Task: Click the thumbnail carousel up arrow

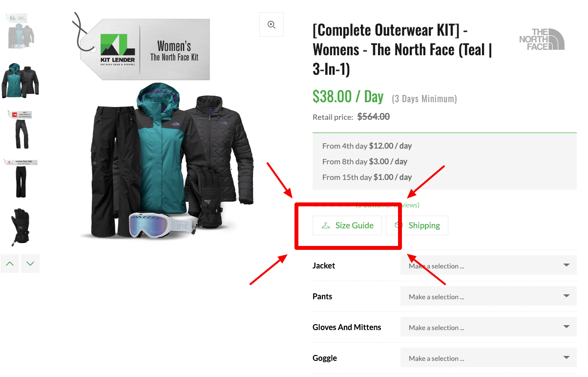Action: [x=10, y=264]
